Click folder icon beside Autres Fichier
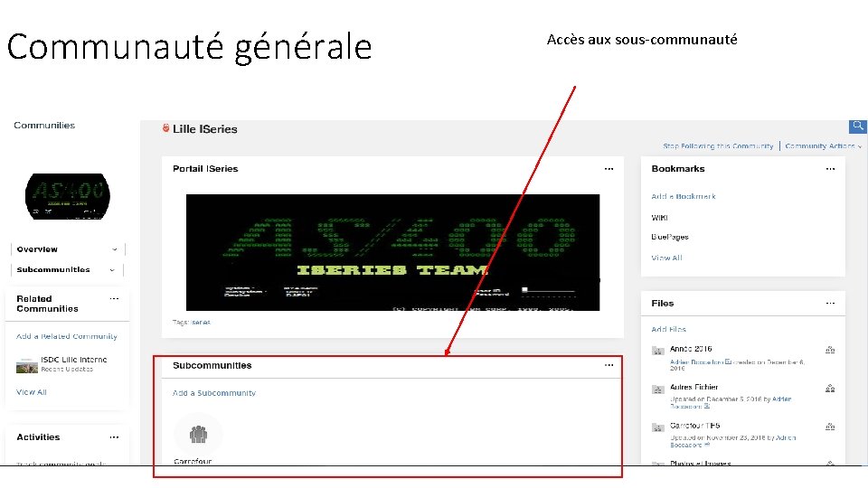This screenshot has width=868, height=488. pyautogui.click(x=657, y=389)
